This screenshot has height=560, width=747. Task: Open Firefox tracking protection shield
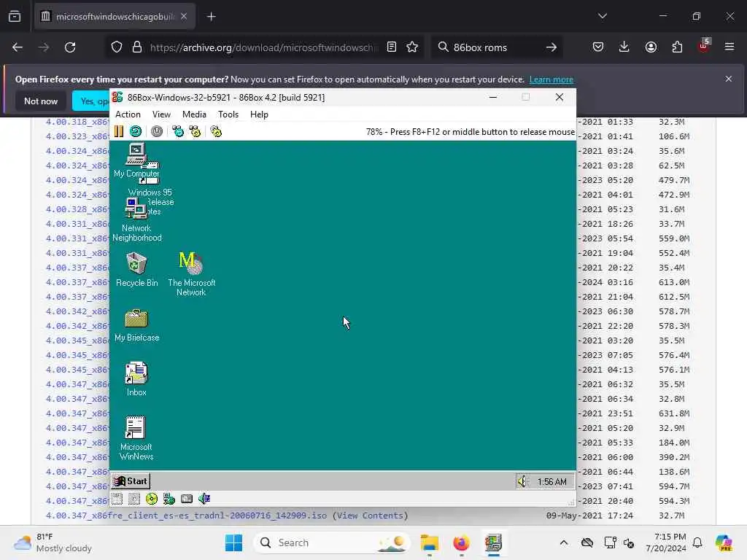tap(117, 47)
